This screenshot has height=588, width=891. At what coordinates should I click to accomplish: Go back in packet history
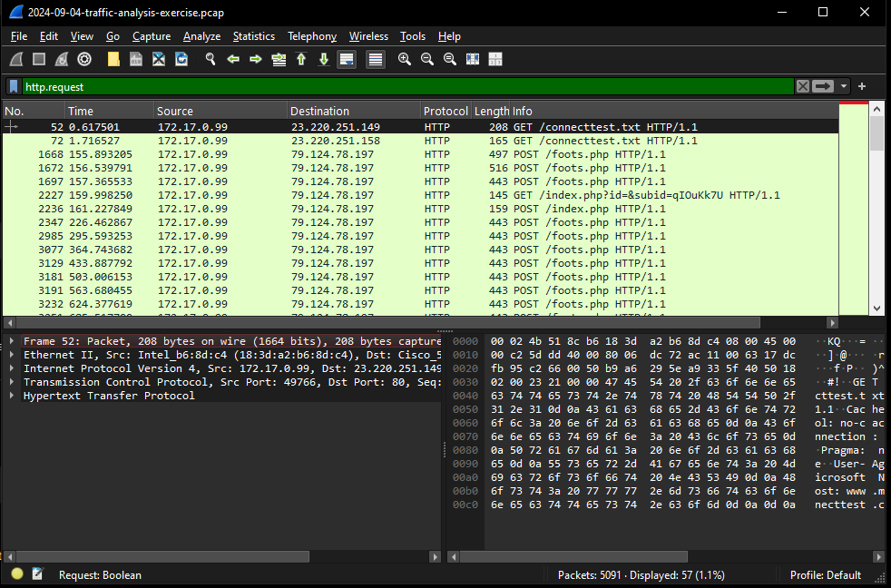tap(233, 59)
